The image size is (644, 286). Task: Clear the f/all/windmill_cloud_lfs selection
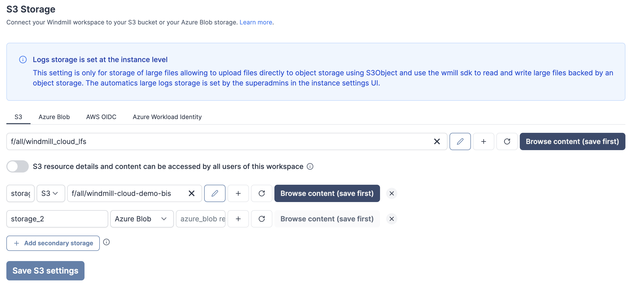tap(437, 141)
